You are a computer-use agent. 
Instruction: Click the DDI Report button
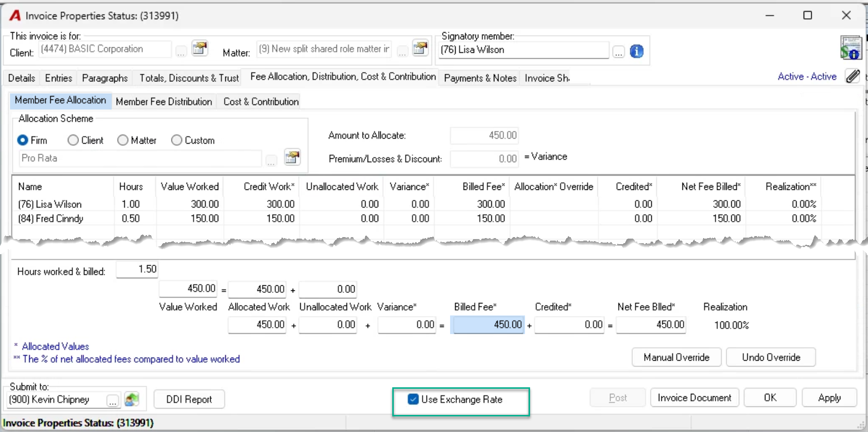(x=189, y=399)
